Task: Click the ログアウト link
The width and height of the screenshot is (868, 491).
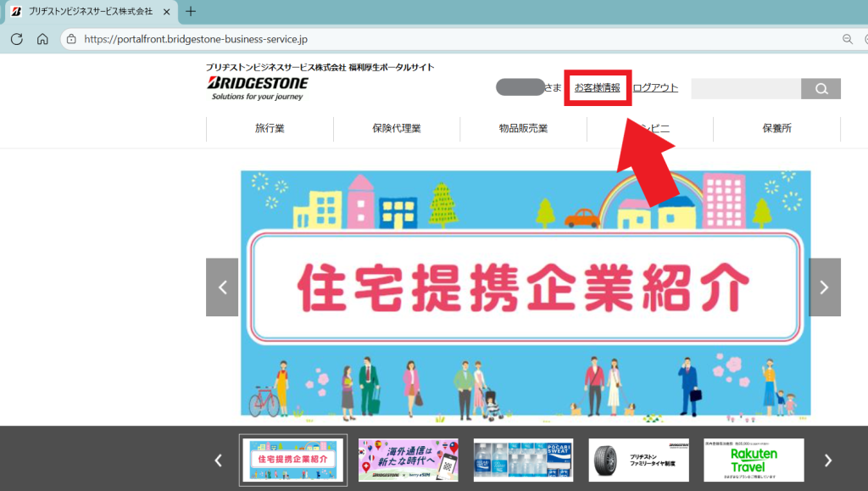Action: [655, 87]
